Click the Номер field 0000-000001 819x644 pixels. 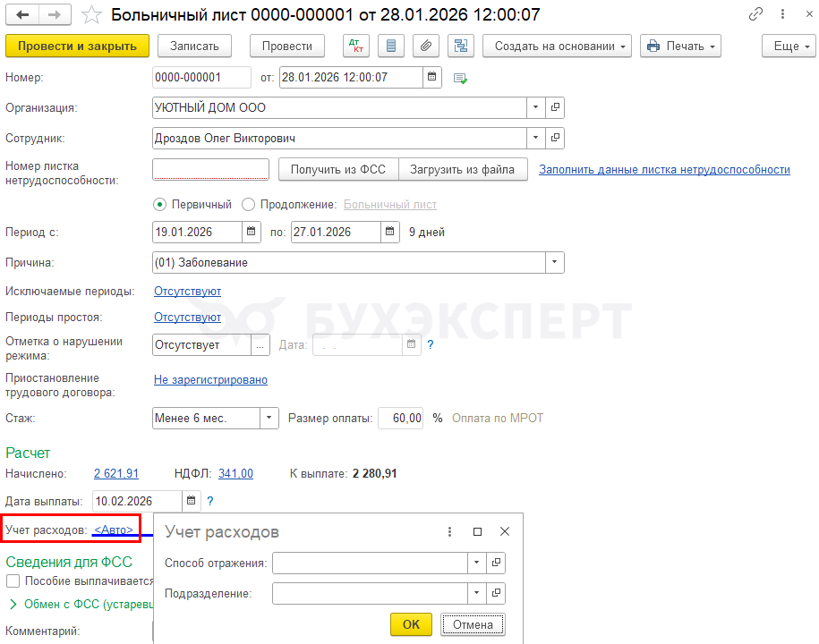tap(201, 77)
